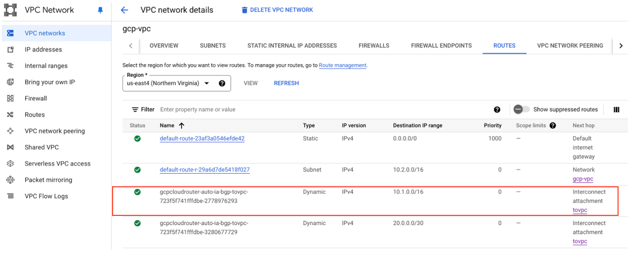Click the filter help question mark icon
Screen dimensions: 644x254
497,110
